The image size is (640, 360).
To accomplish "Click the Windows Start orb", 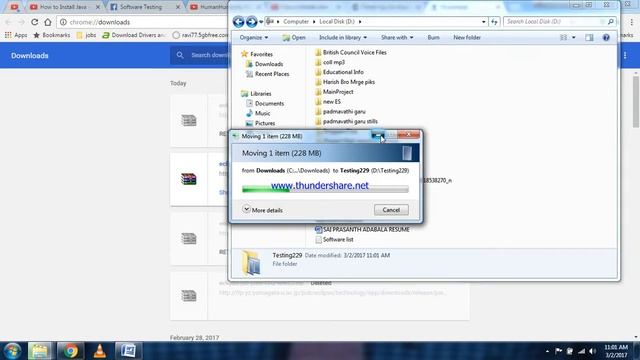I will tap(12, 351).
